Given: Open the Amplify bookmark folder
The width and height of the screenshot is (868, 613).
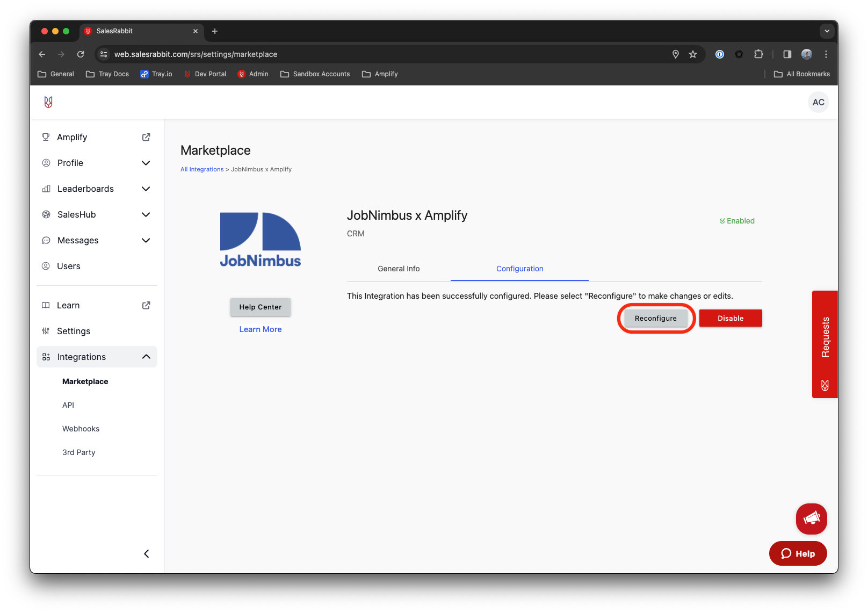Looking at the screenshot, I should click(380, 74).
